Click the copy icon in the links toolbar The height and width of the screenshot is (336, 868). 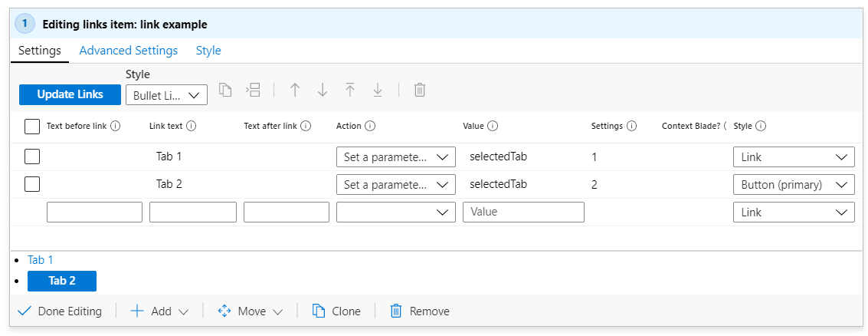[x=225, y=90]
